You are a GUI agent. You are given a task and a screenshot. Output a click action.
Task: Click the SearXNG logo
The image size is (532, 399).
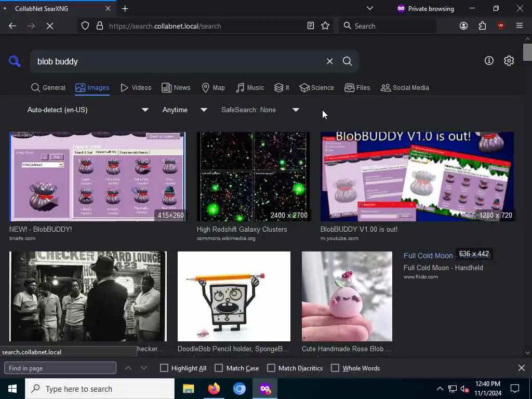[x=15, y=61]
